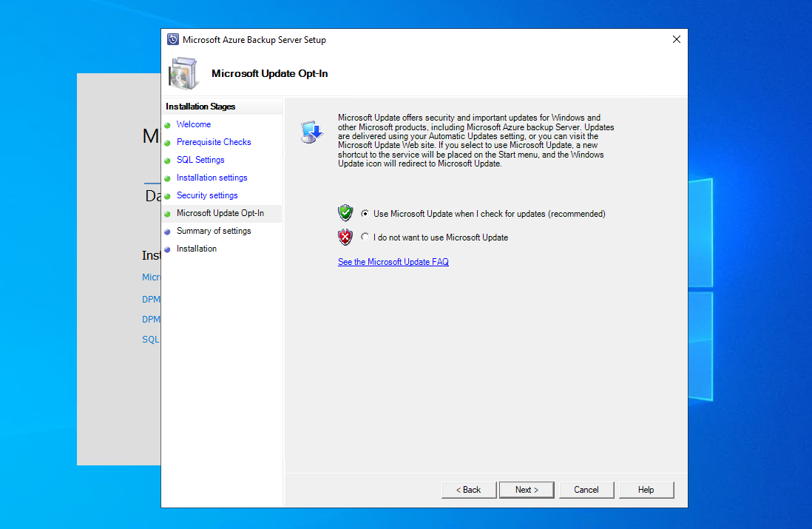Click Next to continue setup
Image resolution: width=812 pixels, height=529 pixels.
(527, 490)
